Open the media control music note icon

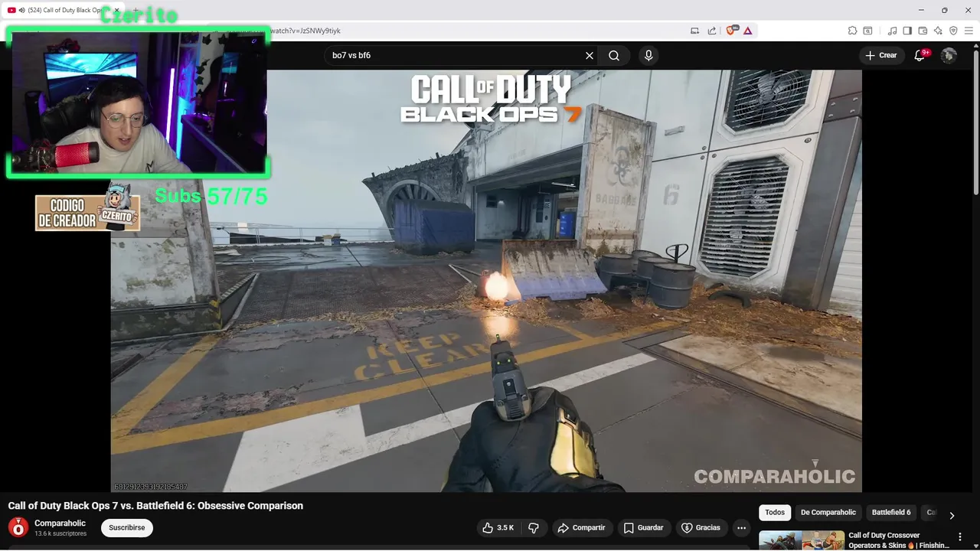[x=892, y=31]
